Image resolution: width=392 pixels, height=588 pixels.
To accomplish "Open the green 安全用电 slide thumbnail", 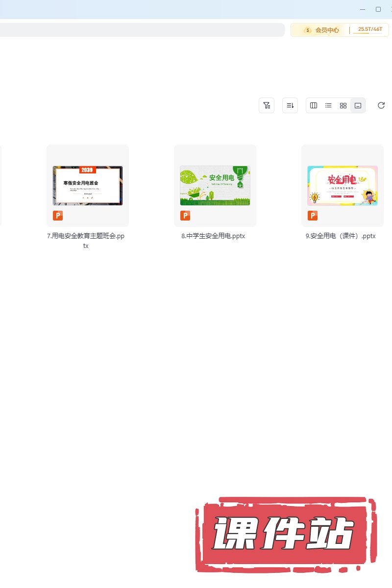I will tap(215, 185).
